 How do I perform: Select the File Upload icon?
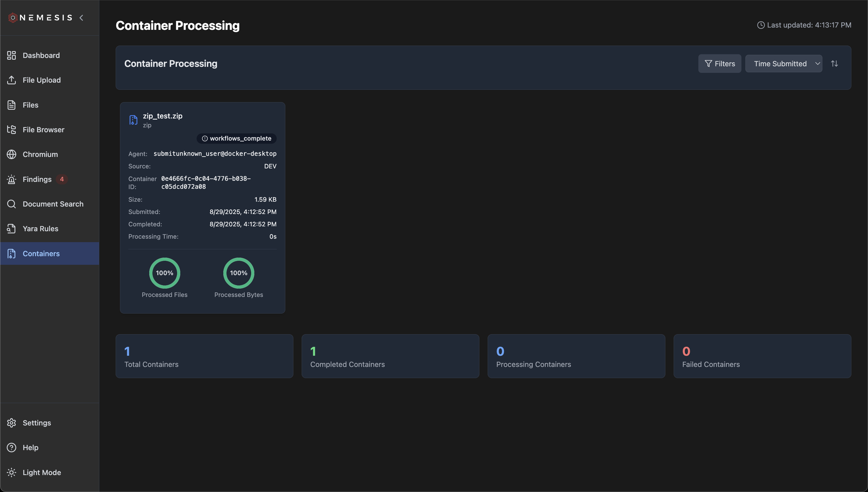(x=11, y=80)
